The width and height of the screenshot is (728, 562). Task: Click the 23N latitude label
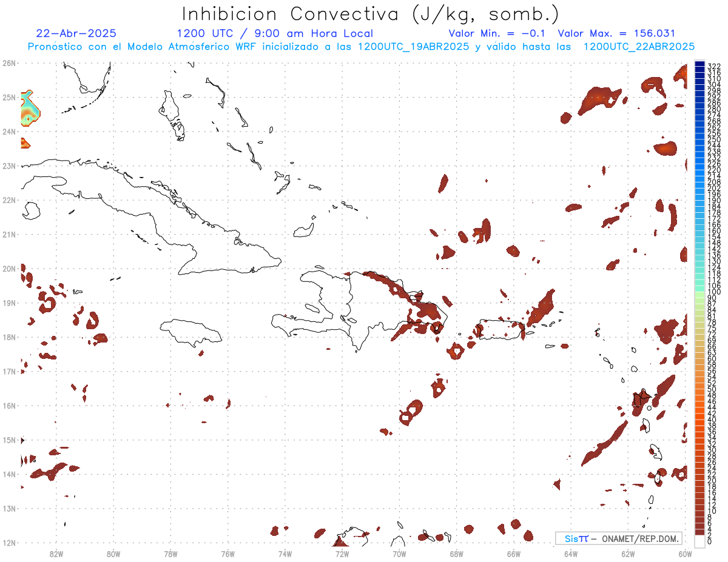(9, 166)
